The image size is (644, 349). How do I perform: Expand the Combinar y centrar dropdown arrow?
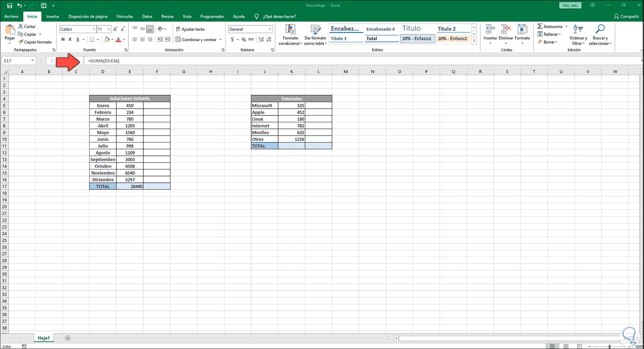[221, 39]
